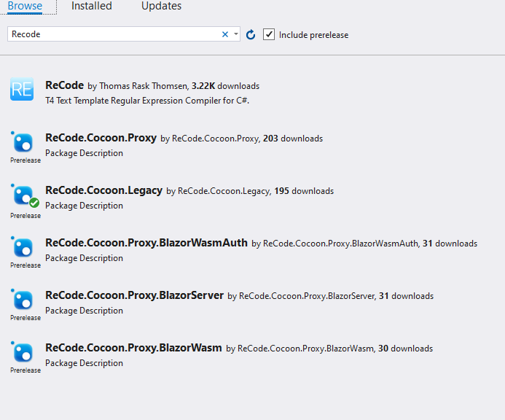
Task: Click the ReCode.Cocoon.Legacy package icon
Action: 23,195
